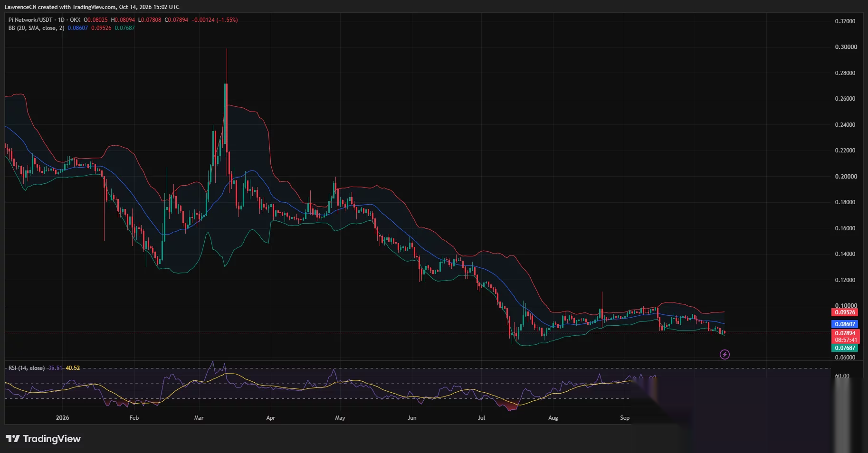Viewport: 868px width, 453px height.
Task: Click the purple lightning bolt icon
Action: [725, 354]
